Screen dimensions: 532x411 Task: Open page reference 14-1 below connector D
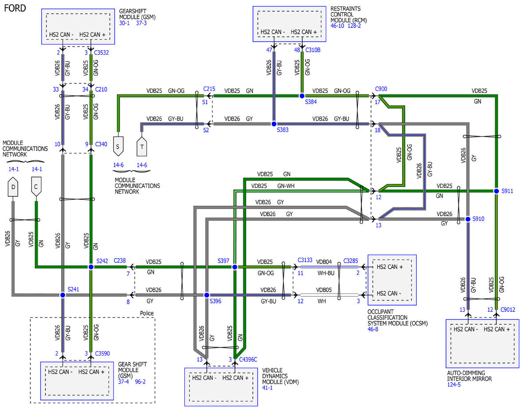click(x=14, y=169)
